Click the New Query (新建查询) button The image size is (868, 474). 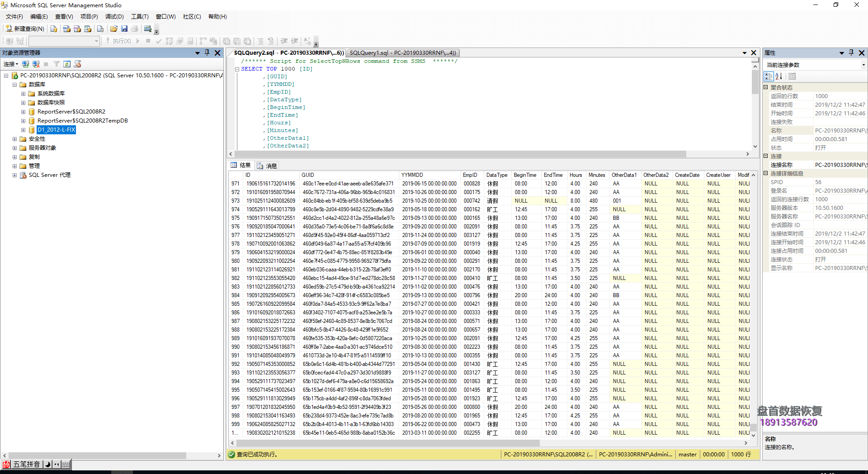[25, 29]
